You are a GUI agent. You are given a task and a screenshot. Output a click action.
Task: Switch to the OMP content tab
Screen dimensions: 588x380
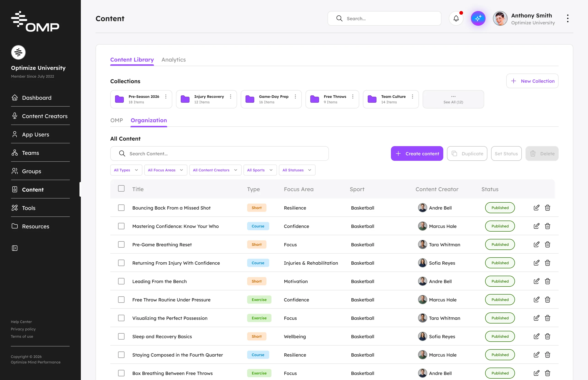pyautogui.click(x=116, y=120)
